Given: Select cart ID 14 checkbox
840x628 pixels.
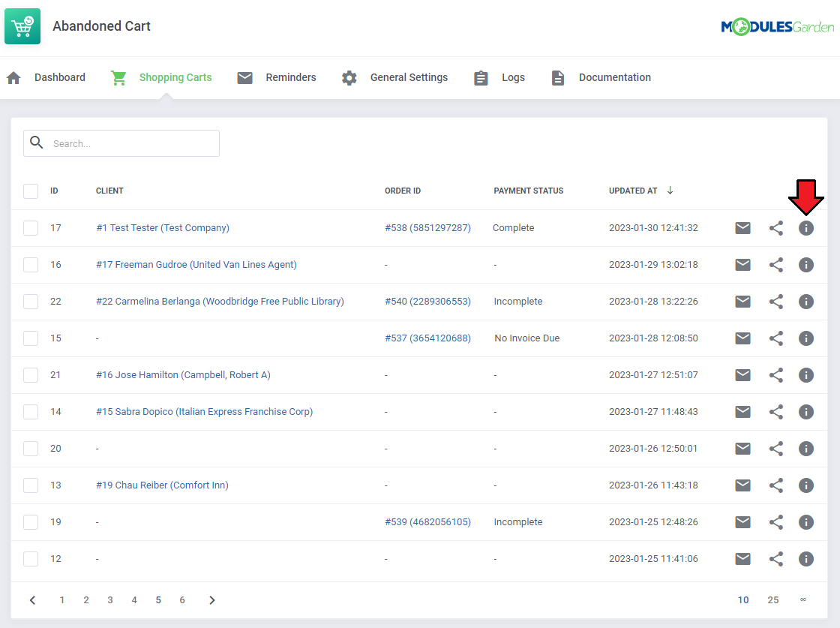Looking at the screenshot, I should click(x=31, y=411).
